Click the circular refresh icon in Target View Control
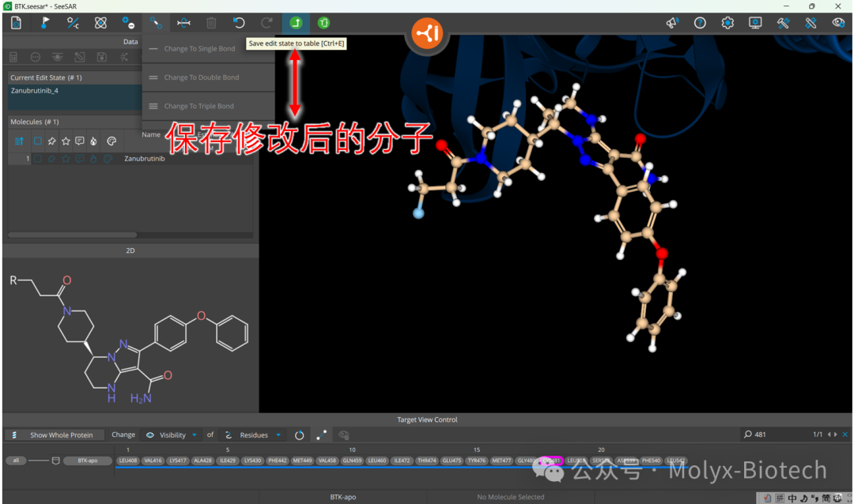The image size is (854, 504). (x=300, y=434)
